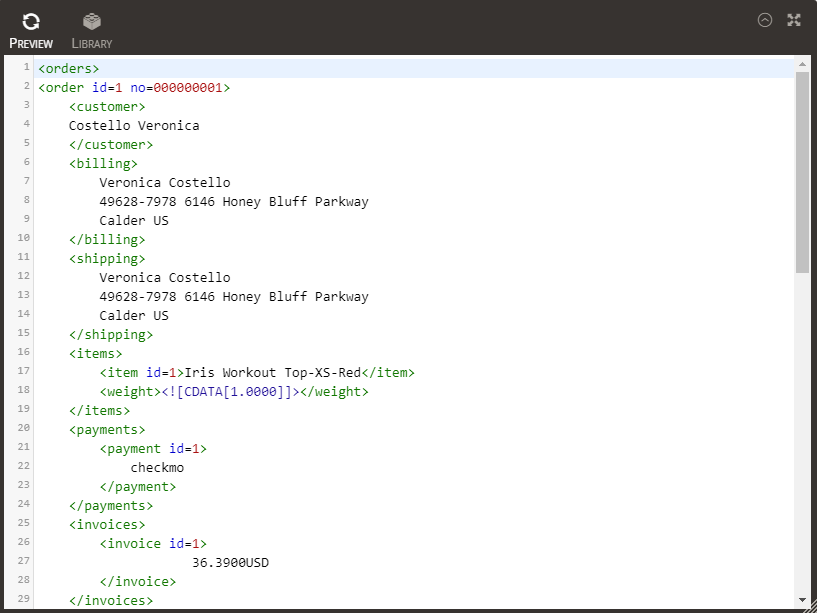Screen dimensions: 817x613
Task: Click Veronica Costello on line 12
Action: [x=165, y=277]
